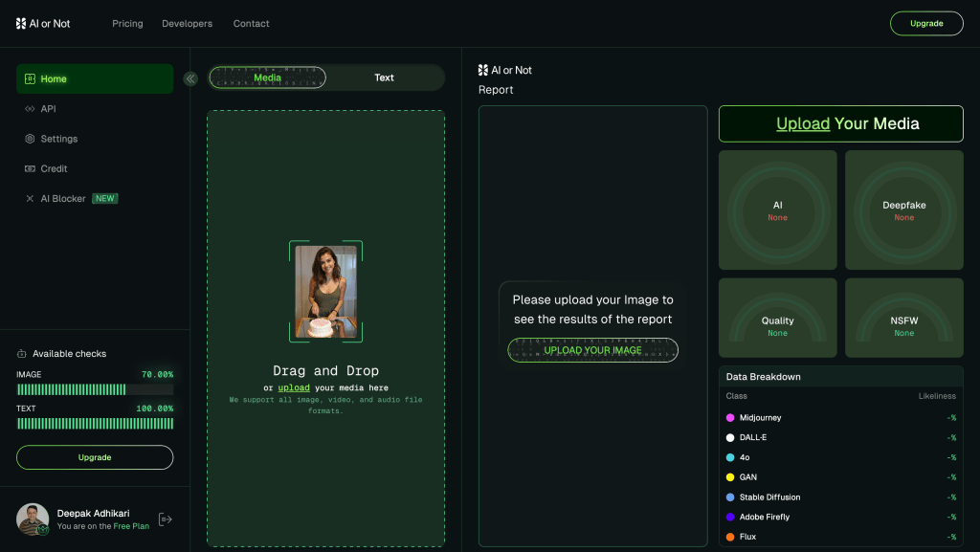Click the AI or Not logo icon
Screen dimensions: 980x552
(21, 23)
